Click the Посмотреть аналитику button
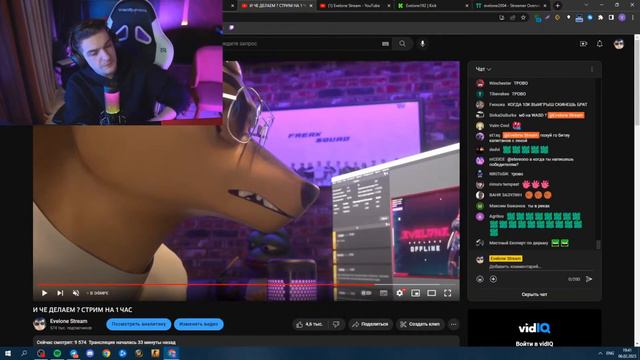This screenshot has width=640, height=360. point(139,324)
